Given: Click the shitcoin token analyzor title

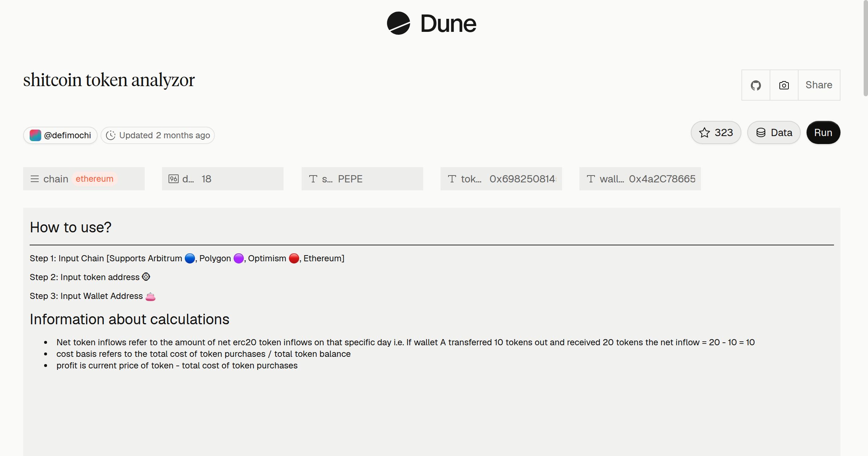Looking at the screenshot, I should click(109, 80).
